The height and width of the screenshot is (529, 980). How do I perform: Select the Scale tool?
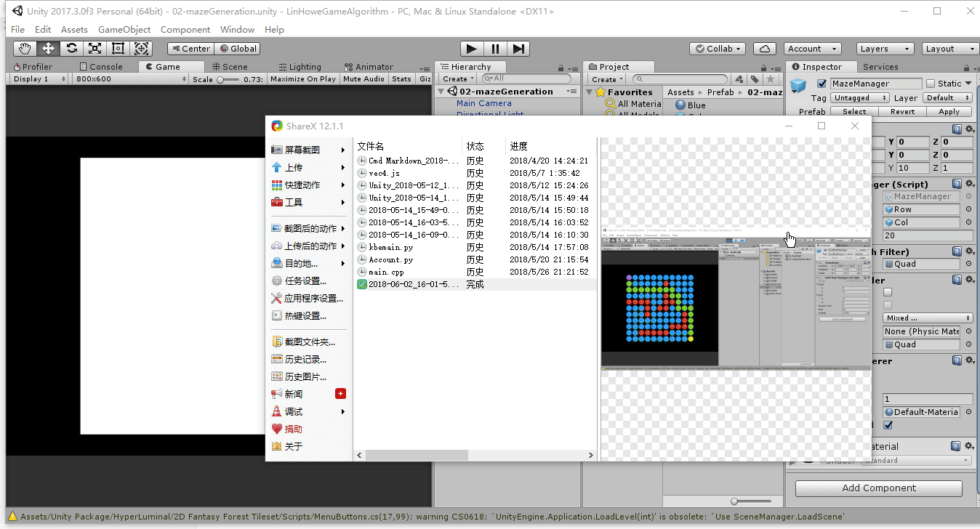click(95, 49)
